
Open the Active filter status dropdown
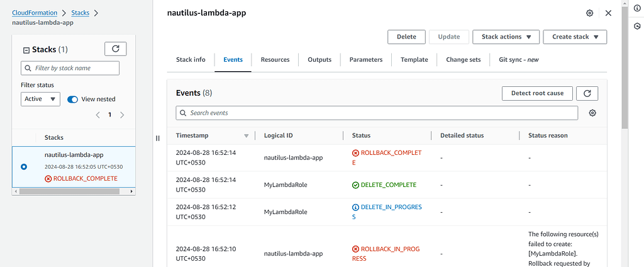click(x=40, y=99)
